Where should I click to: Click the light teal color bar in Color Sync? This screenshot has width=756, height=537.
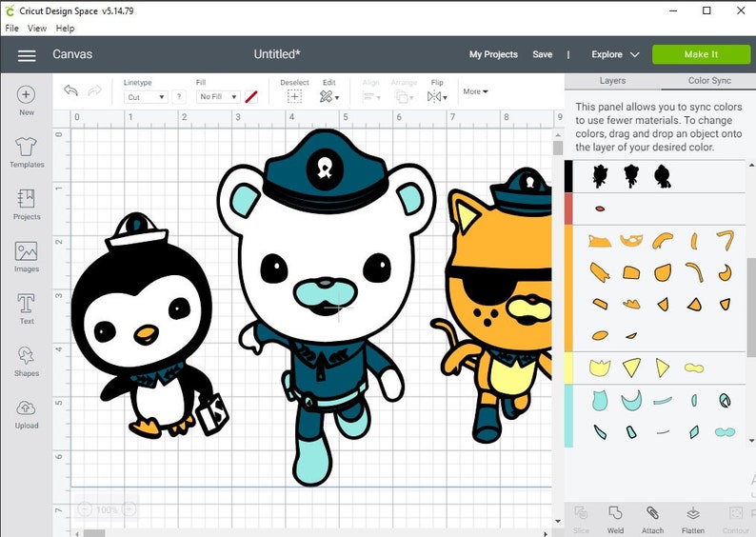tap(569, 415)
